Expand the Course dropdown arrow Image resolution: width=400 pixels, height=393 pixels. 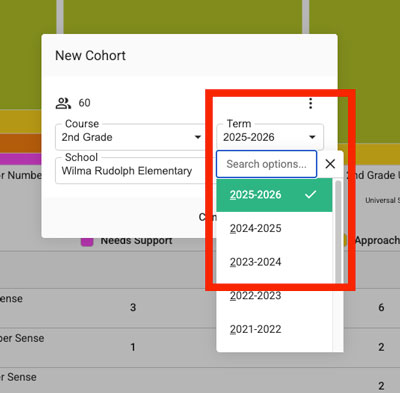198,137
